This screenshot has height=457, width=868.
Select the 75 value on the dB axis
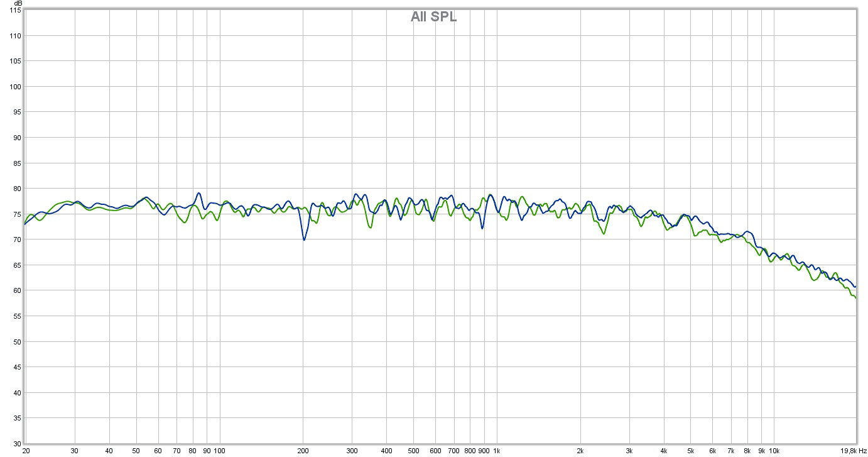pyautogui.click(x=18, y=214)
